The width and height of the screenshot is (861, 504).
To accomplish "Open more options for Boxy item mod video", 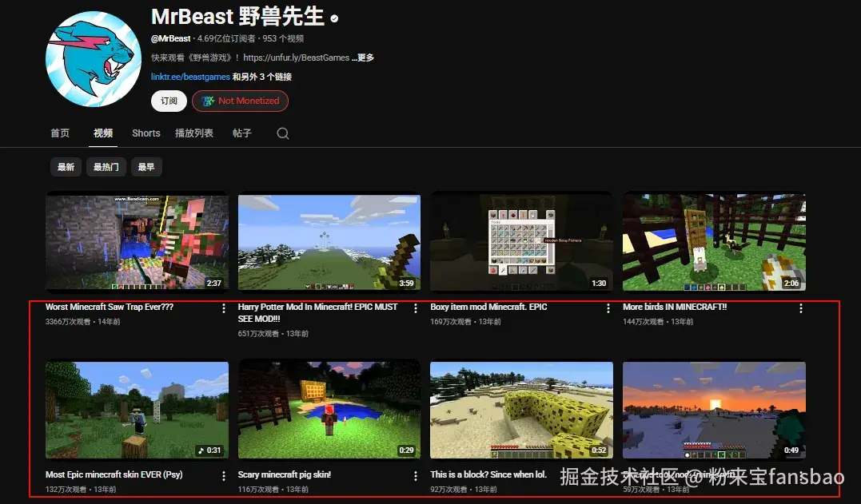I will [608, 308].
